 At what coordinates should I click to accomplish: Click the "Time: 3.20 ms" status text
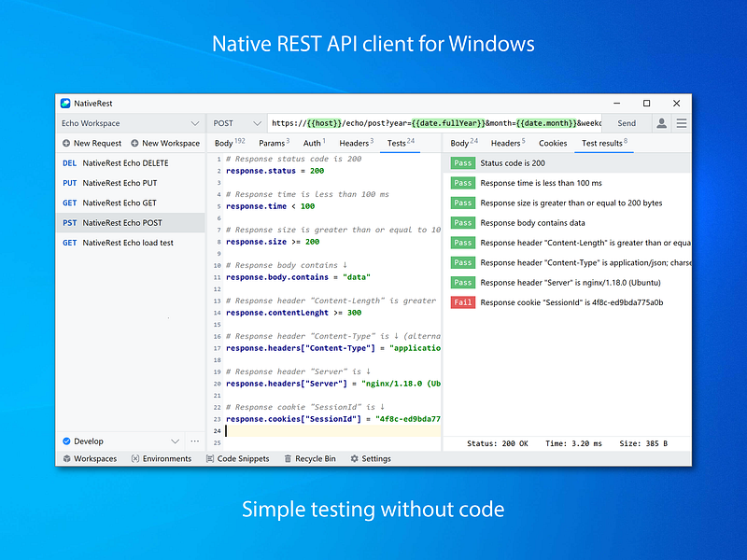tap(573, 443)
